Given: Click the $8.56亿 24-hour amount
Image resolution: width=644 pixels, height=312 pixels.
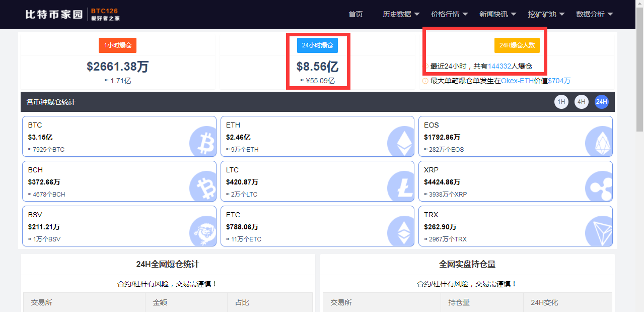Looking at the screenshot, I should click(317, 67).
